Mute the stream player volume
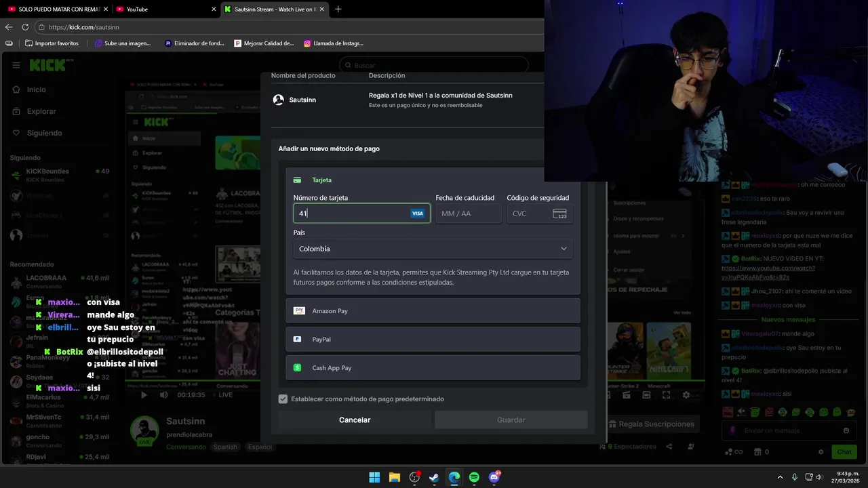The width and height of the screenshot is (868, 488). point(163,394)
